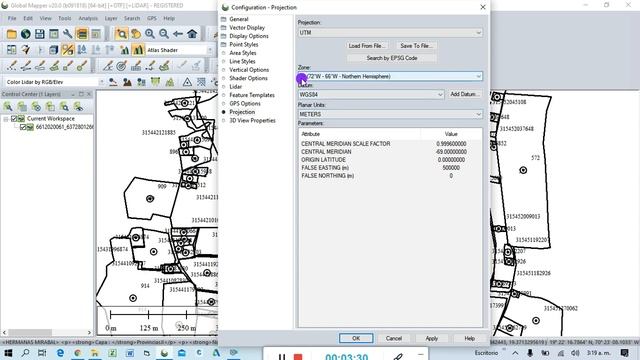The width and height of the screenshot is (640, 360).
Task: Open the Planar Units METERS dropdown
Action: pyautogui.click(x=390, y=114)
